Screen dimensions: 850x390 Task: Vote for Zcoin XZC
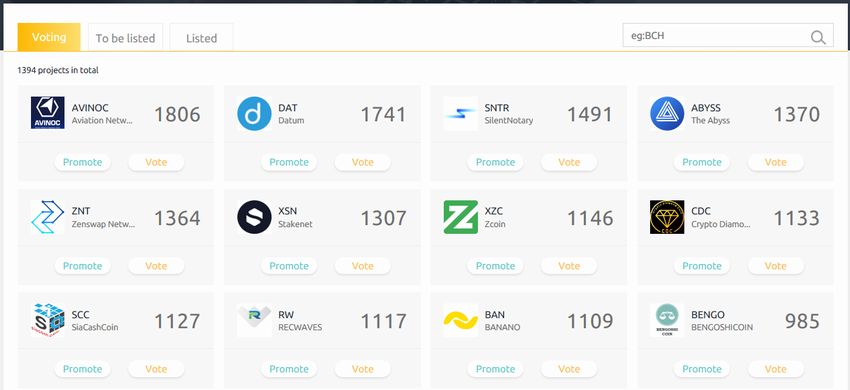pyautogui.click(x=569, y=266)
